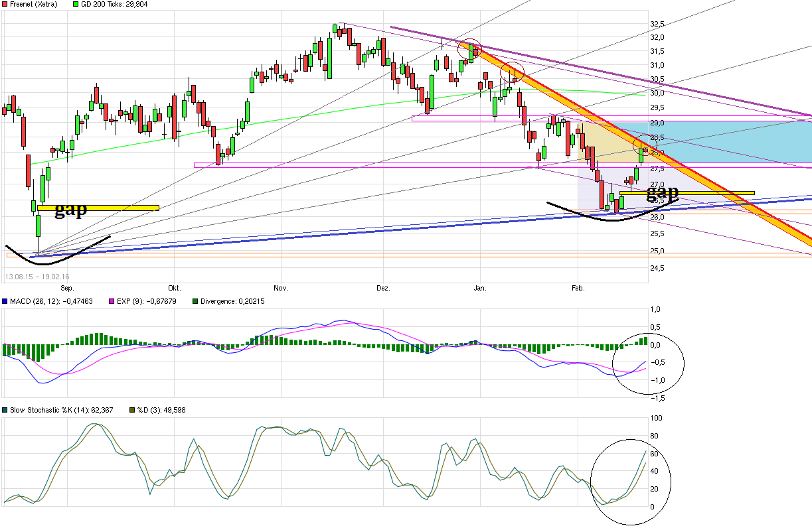812x530 pixels.
Task: Click the "Jan." month label
Action: pyautogui.click(x=480, y=289)
